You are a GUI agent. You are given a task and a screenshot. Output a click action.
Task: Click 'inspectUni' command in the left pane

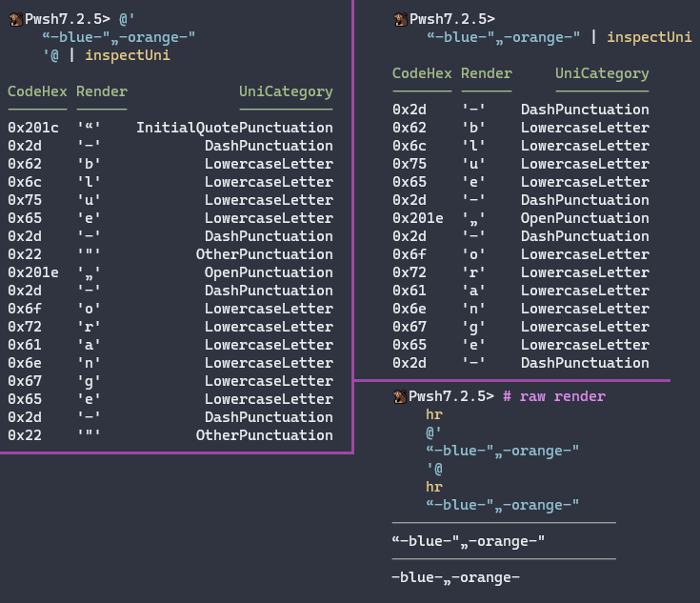pos(128,55)
